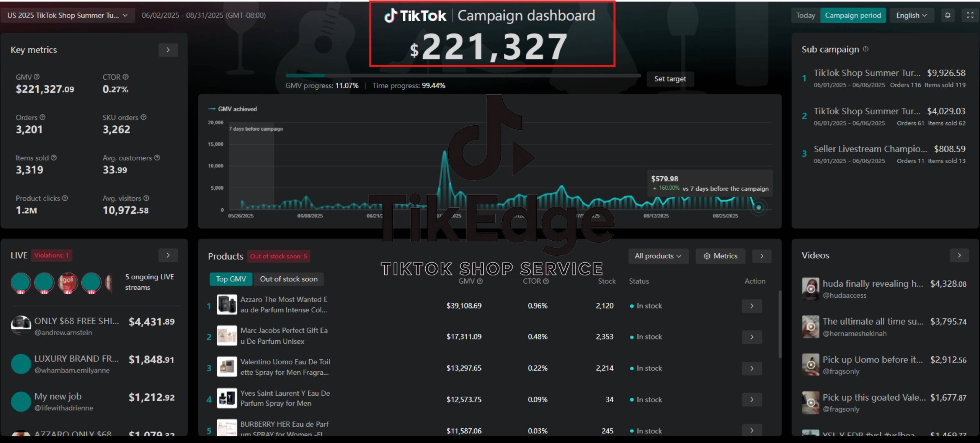The image size is (980, 443).
Task: Open the English language dropdown
Action: 911,15
